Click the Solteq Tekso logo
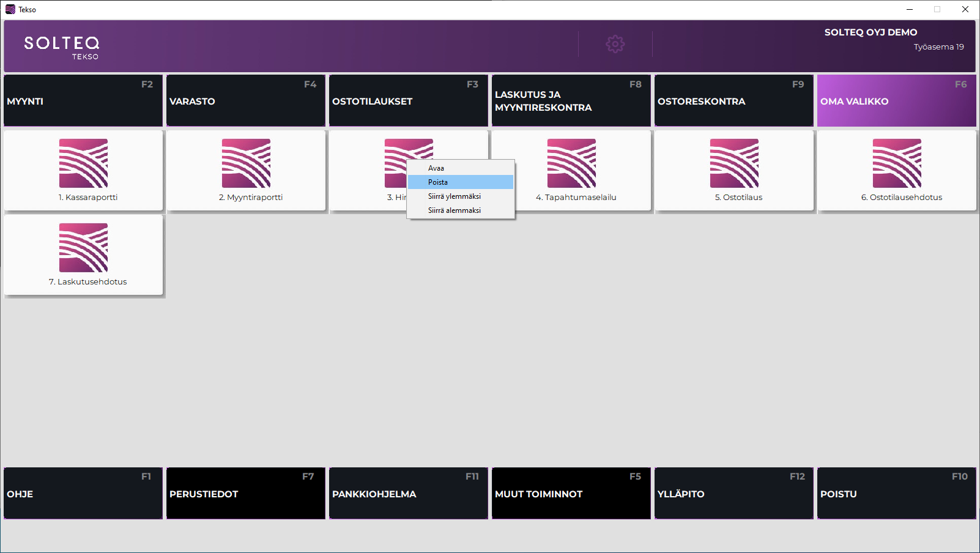Image resolution: width=980 pixels, height=553 pixels. [x=61, y=46]
